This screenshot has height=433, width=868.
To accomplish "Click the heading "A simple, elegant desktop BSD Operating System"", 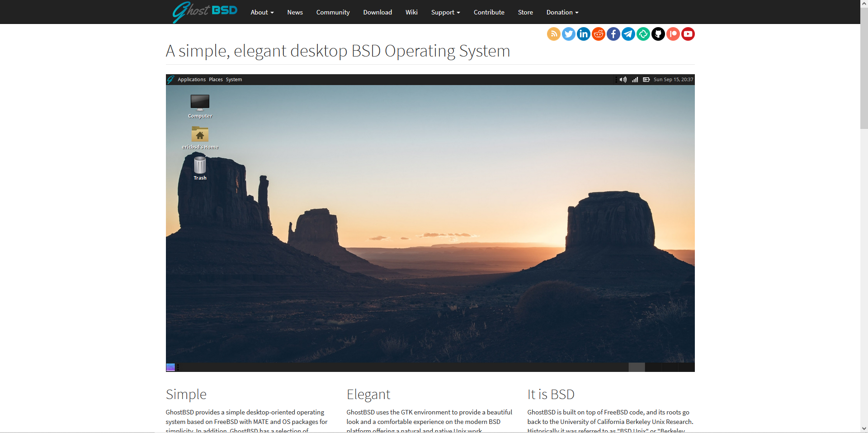I will point(338,51).
